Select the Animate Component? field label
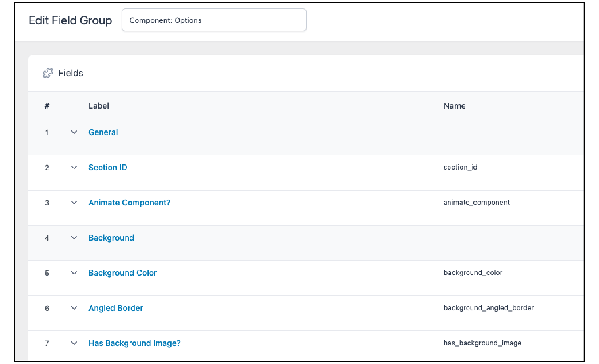 tap(129, 203)
